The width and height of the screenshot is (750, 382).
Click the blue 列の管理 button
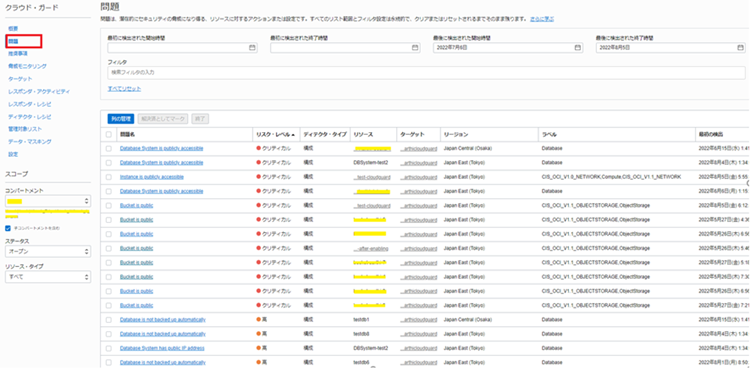(x=121, y=119)
